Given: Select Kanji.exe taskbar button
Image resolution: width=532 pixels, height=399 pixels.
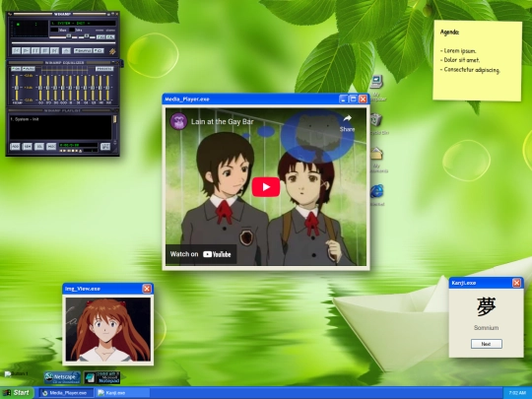Looking at the screenshot, I should point(122,393).
